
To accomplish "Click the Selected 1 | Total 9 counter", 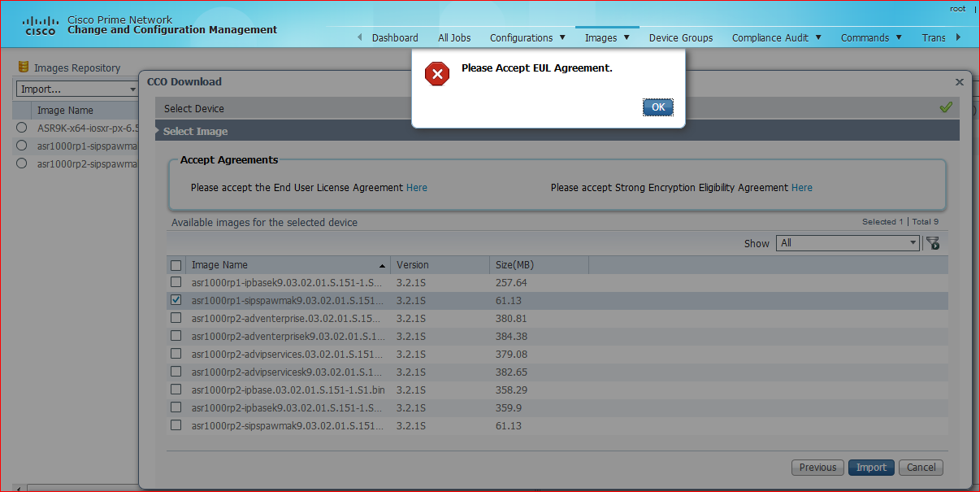I will pyautogui.click(x=900, y=222).
